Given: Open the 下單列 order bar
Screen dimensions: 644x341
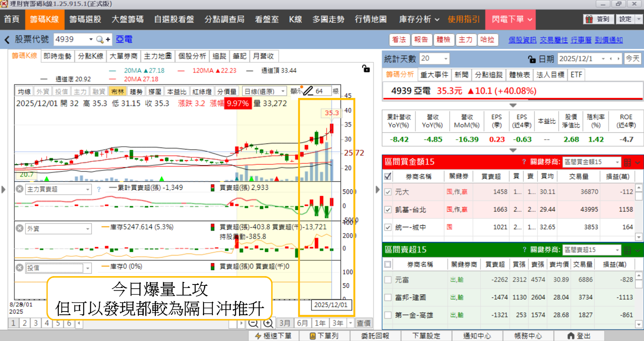Looking at the screenshot, I should [x=324, y=336].
